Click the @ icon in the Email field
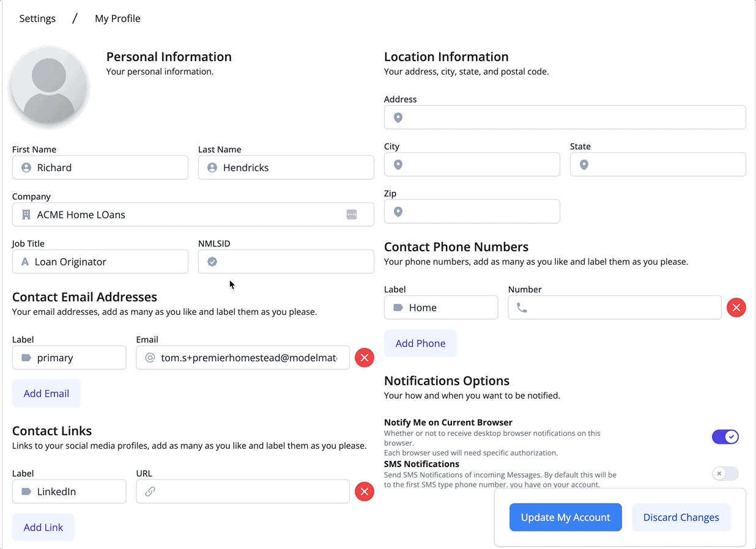This screenshot has width=756, height=549. coord(150,358)
